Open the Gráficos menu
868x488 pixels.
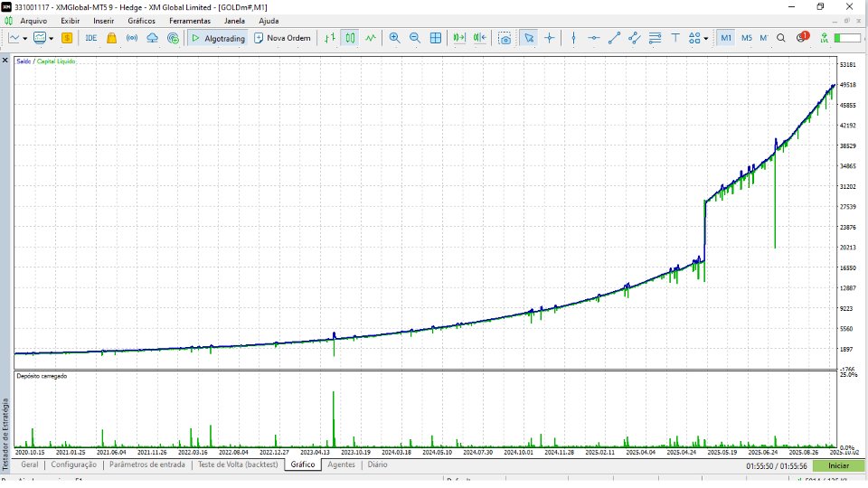coord(141,21)
